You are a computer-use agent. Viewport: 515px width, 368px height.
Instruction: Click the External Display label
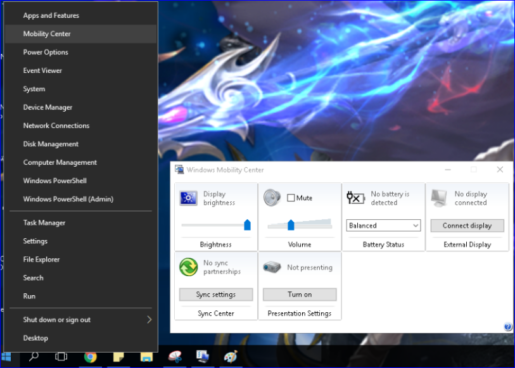coord(467,245)
